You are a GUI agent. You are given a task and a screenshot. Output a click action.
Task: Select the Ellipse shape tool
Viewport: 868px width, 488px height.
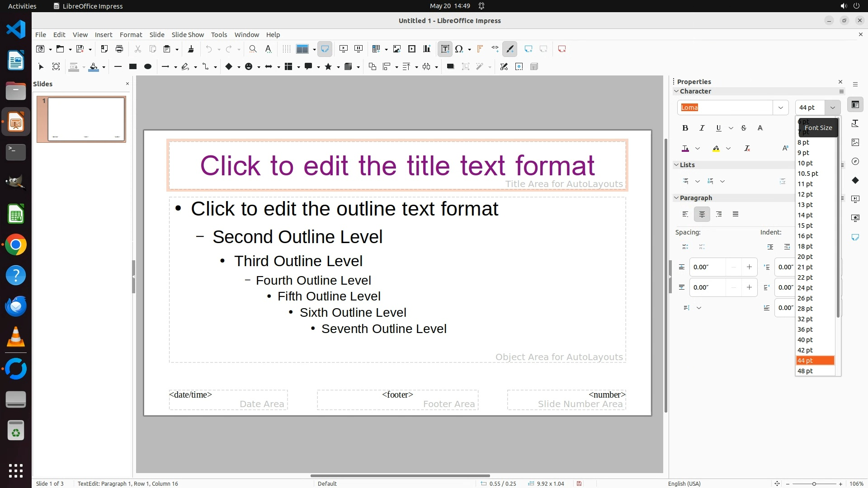point(147,66)
